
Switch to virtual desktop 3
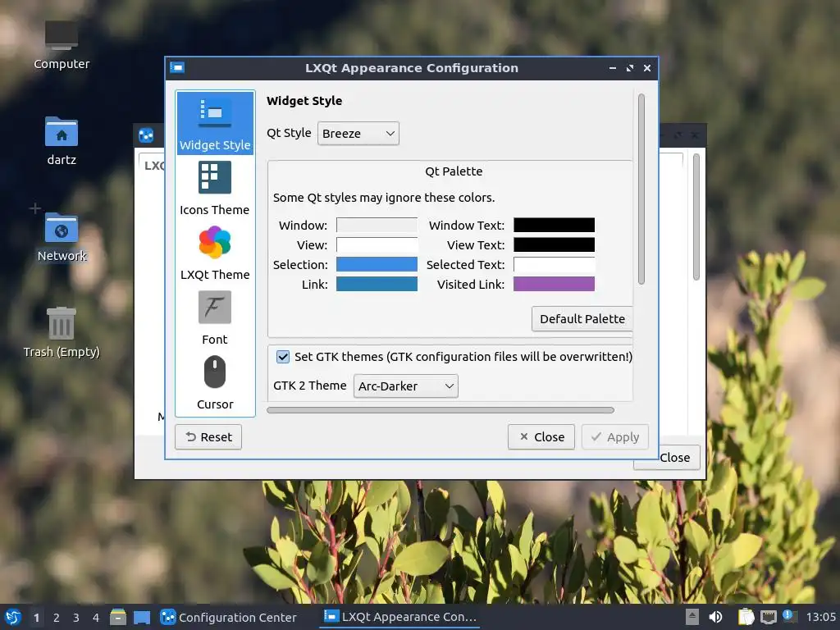(x=76, y=618)
